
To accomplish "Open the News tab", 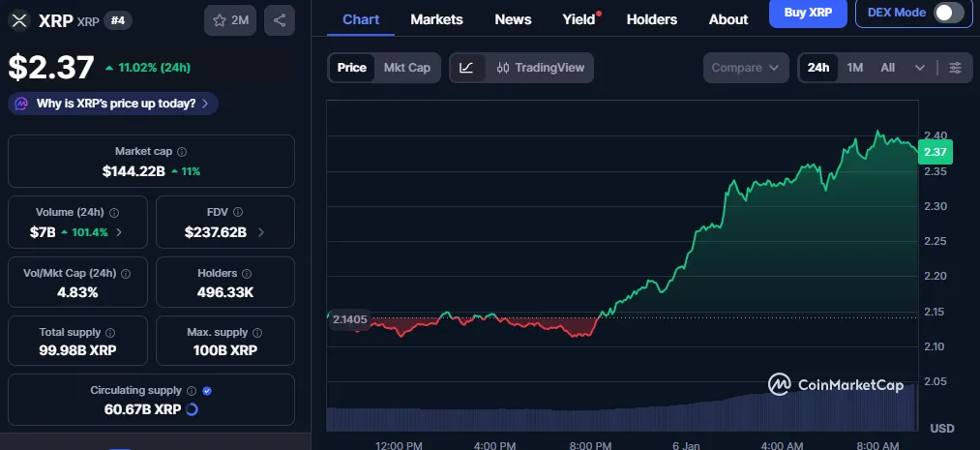I will click(x=513, y=19).
